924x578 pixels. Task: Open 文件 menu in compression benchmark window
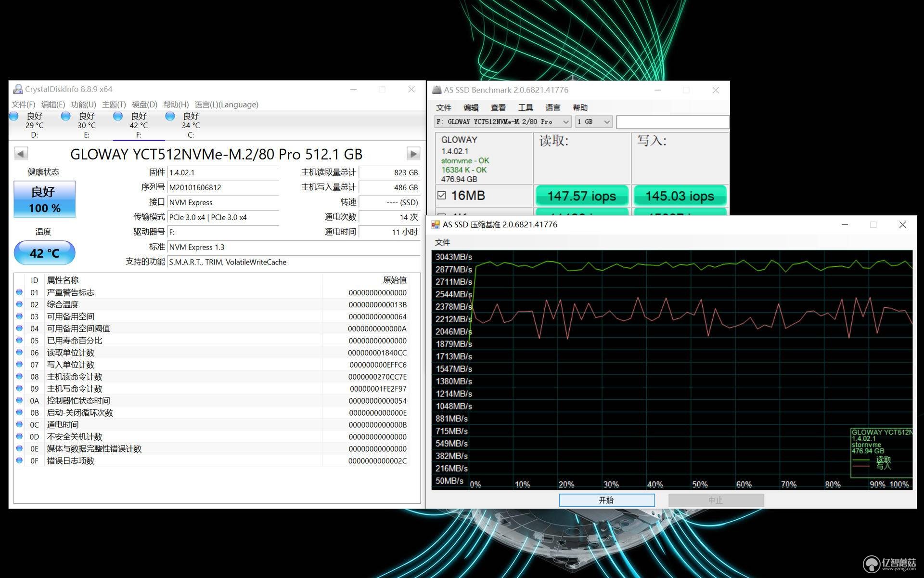(442, 242)
